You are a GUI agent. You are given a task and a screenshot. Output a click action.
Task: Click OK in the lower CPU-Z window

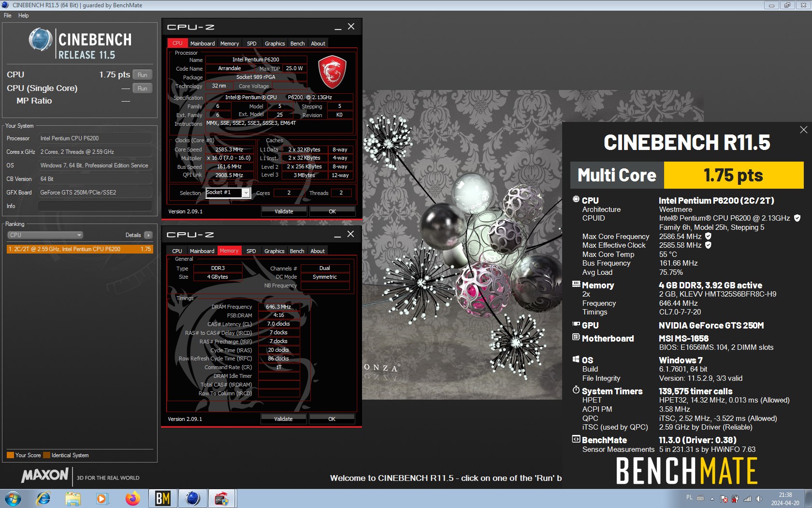tap(332, 419)
